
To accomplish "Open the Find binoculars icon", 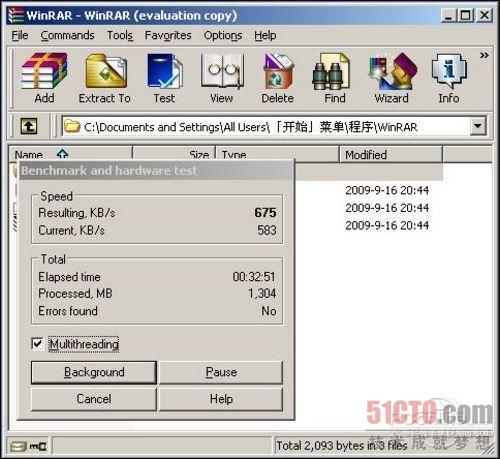I will (x=331, y=72).
